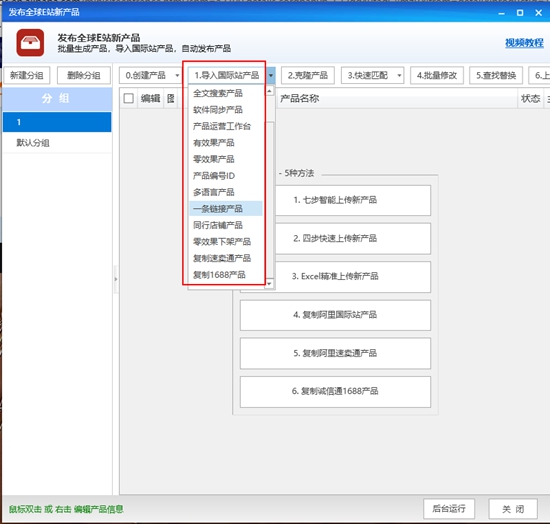Close the window with the title bar X
The image size is (550, 524).
point(539,13)
